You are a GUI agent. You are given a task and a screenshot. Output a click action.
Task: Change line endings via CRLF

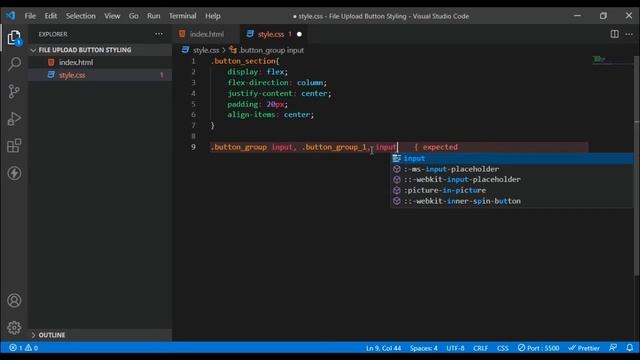480,348
